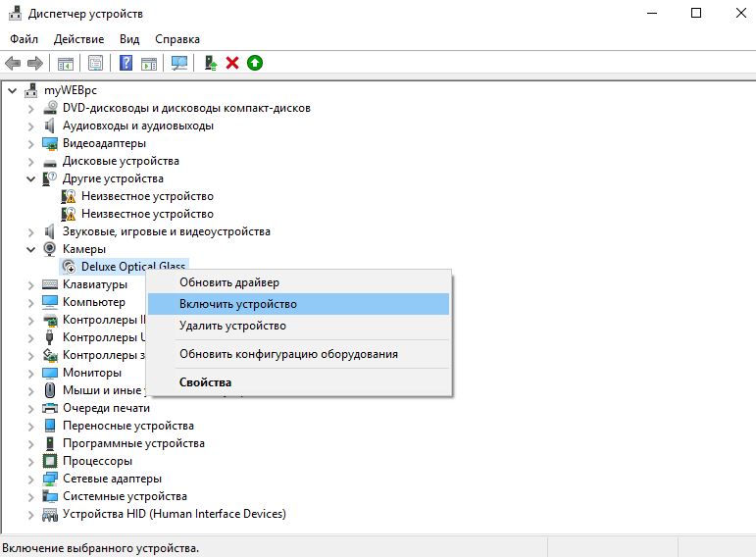Click the Клавиатуры keyboard icon
Image resolution: width=756 pixels, height=557 pixels.
pos(50,284)
